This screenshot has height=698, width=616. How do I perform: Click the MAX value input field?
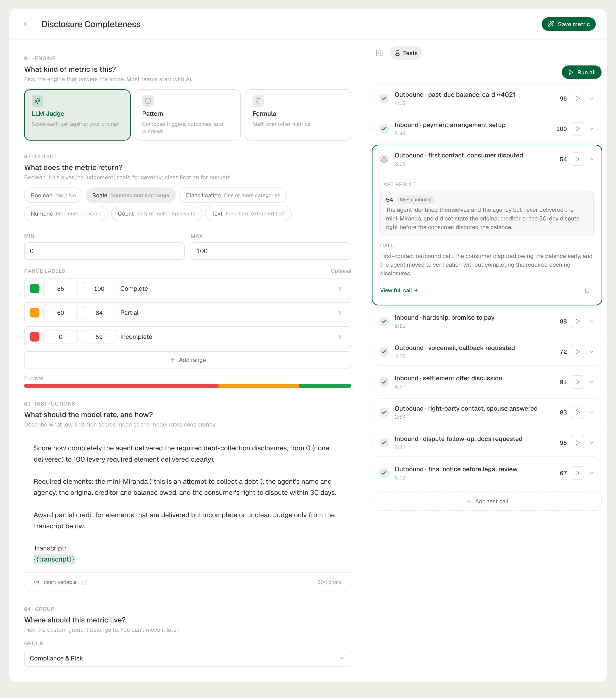(x=271, y=251)
